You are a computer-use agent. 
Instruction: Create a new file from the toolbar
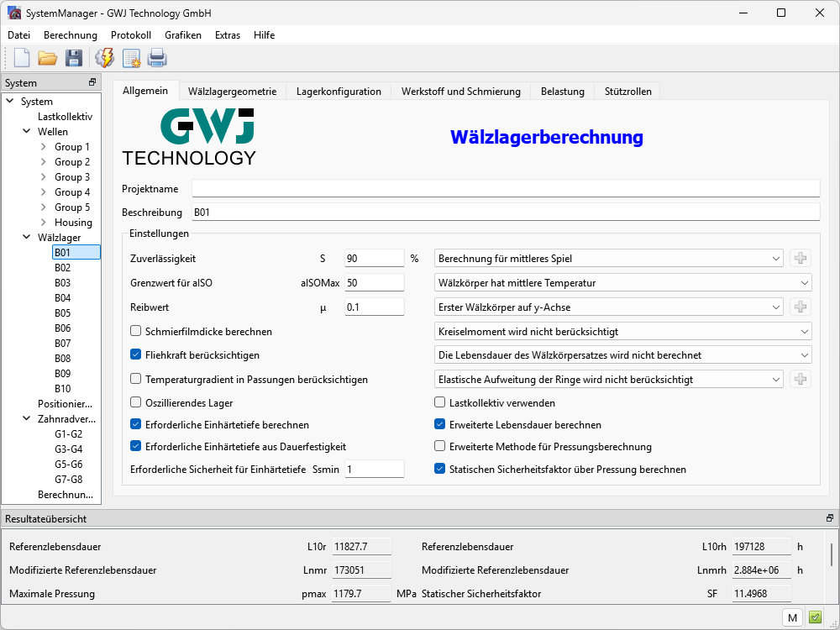pos(22,58)
